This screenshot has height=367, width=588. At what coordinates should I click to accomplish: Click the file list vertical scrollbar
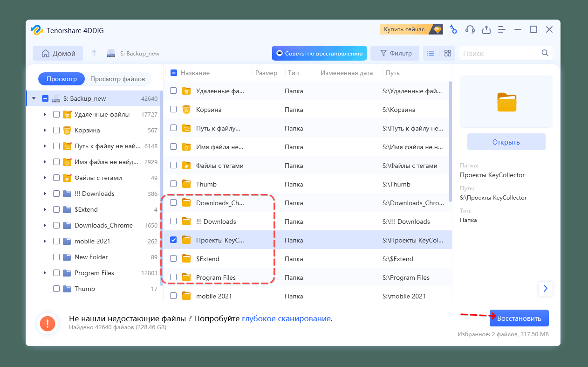(x=450, y=142)
